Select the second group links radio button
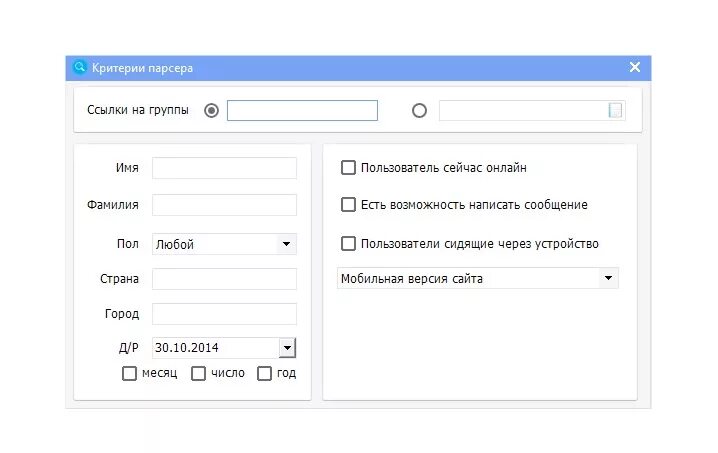The width and height of the screenshot is (718, 453). pyautogui.click(x=419, y=110)
